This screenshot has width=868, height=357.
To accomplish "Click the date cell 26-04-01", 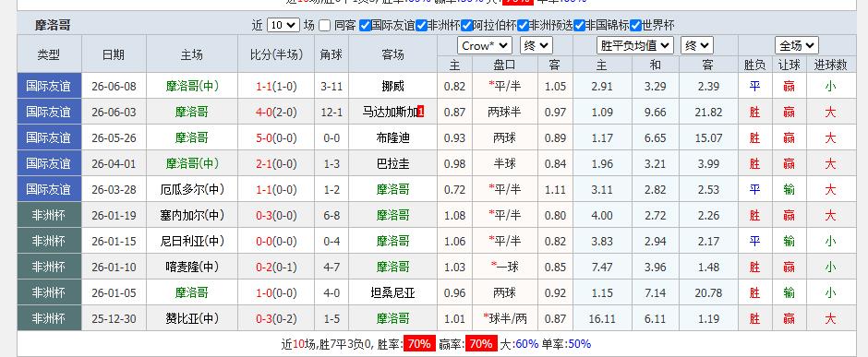I will click(114, 163).
